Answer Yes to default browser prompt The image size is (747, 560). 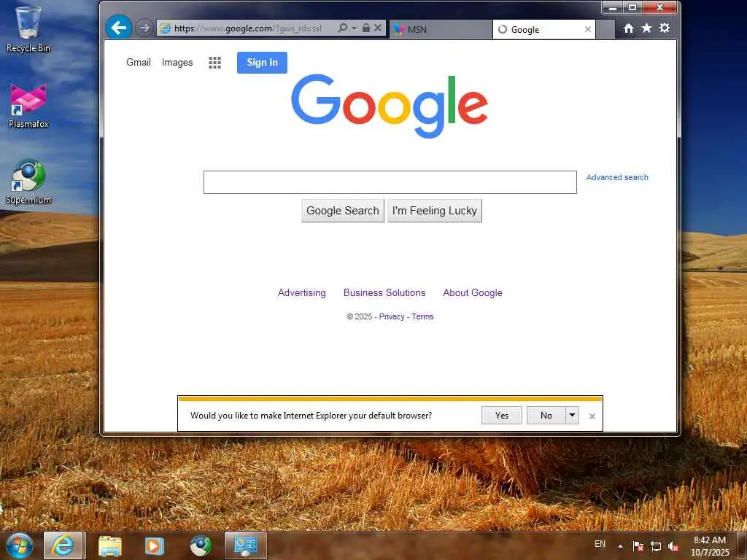tap(502, 415)
